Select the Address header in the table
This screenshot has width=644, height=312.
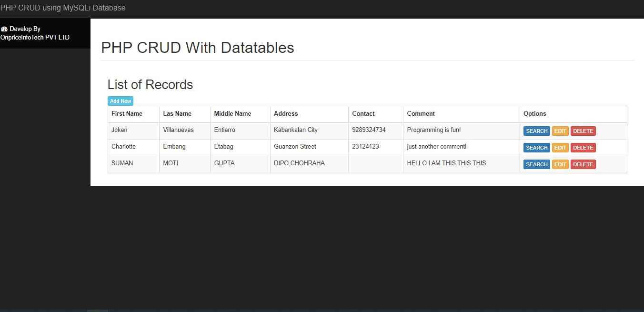click(x=286, y=113)
